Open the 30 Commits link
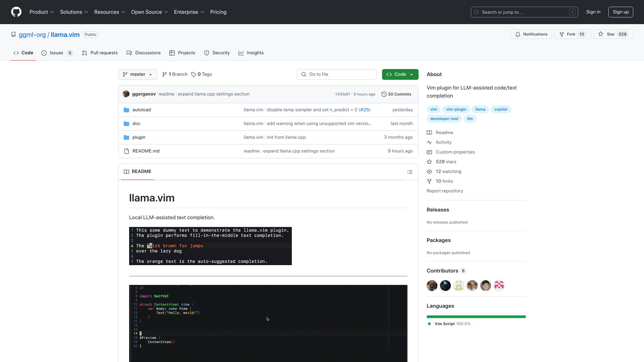 pyautogui.click(x=396, y=94)
